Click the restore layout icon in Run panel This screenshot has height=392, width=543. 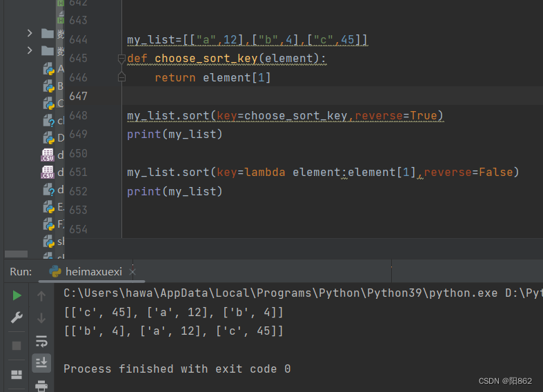(x=17, y=375)
